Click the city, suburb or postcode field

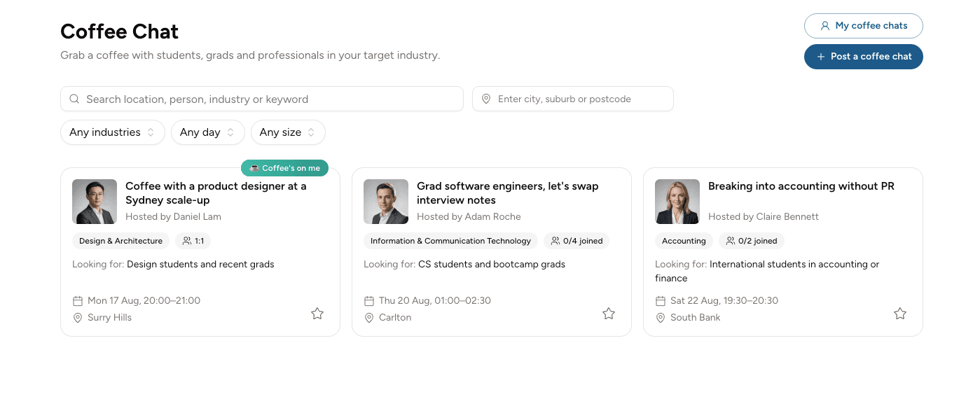(573, 99)
